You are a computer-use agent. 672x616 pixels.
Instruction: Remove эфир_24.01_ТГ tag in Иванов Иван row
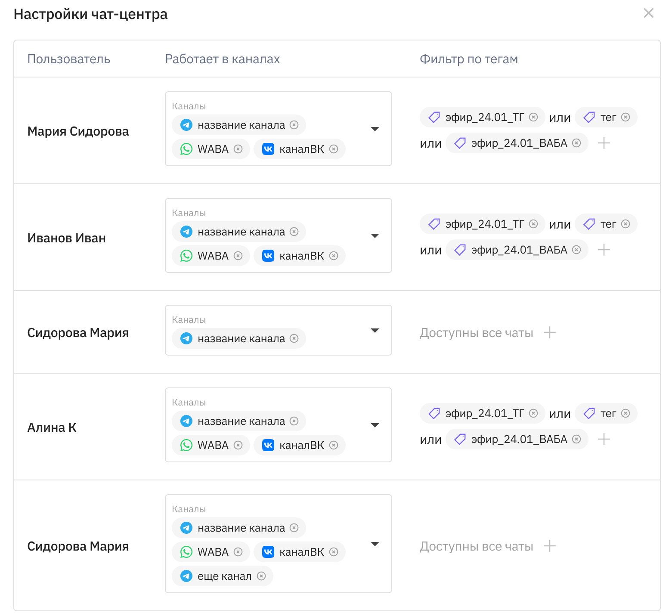coord(533,224)
